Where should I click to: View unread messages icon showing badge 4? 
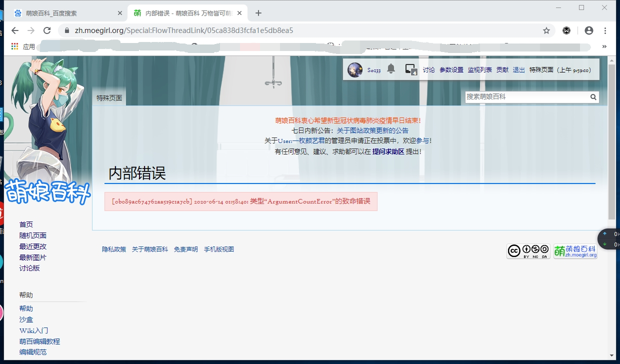click(410, 69)
